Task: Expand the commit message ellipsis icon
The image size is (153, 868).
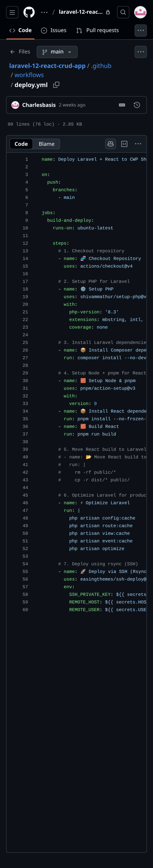Action: tap(122, 105)
